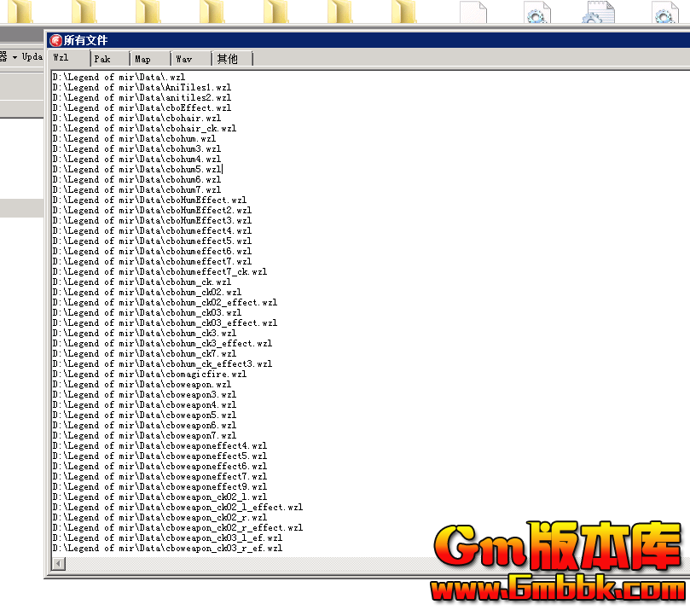The height and width of the screenshot is (616, 690).
Task: Select cbomagicfire.wzl path line
Action: [149, 375]
